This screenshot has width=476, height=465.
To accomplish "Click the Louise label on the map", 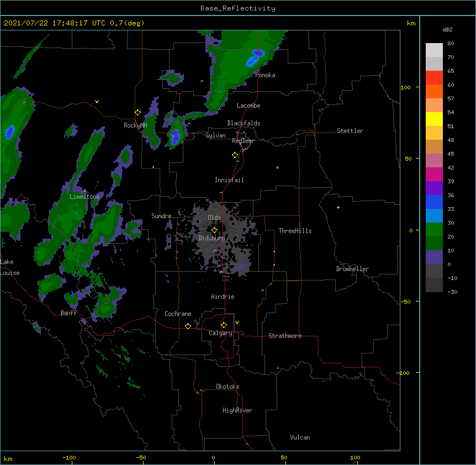I will coord(10,273).
